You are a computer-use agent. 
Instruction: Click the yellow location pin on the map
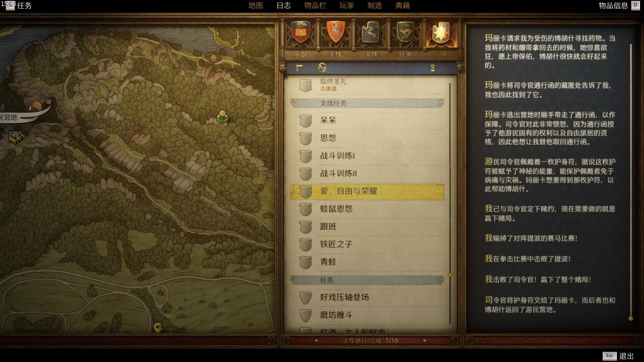158,328
